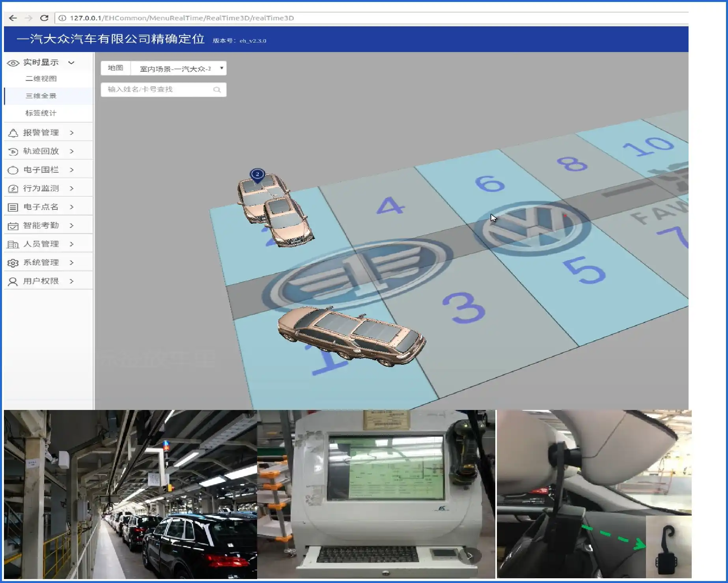The width and height of the screenshot is (728, 583).
Task: Open the 二维视图 submenu item
Action: [x=41, y=78]
